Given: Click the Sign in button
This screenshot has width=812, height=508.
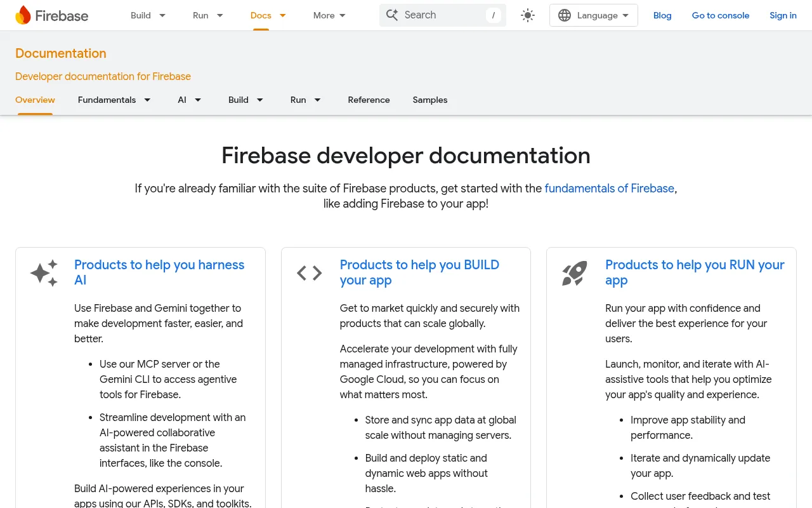Looking at the screenshot, I should coord(783,15).
